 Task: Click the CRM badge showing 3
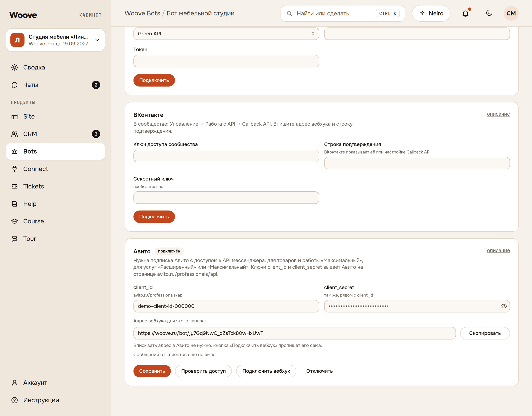(x=96, y=134)
